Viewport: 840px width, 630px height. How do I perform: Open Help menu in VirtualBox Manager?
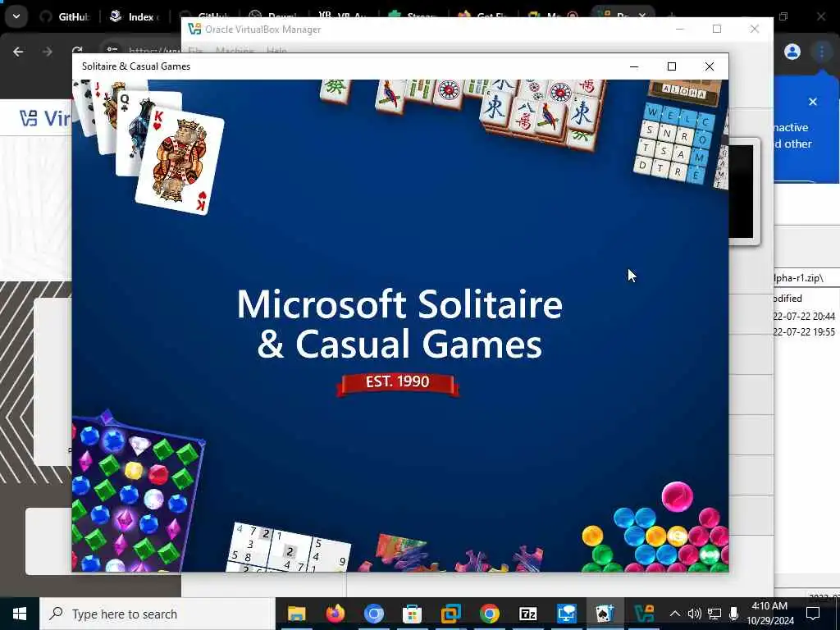(x=276, y=51)
